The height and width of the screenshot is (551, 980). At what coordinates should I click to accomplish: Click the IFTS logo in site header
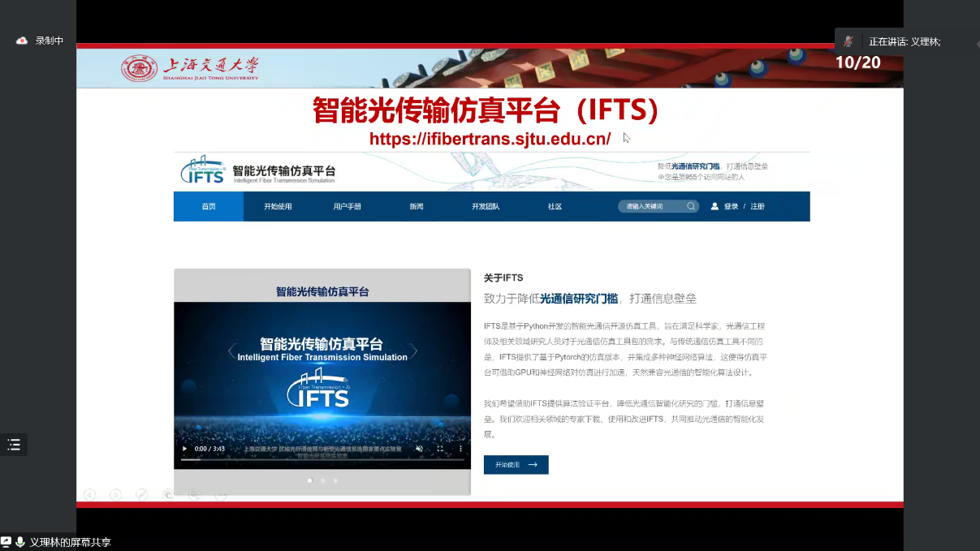point(201,170)
